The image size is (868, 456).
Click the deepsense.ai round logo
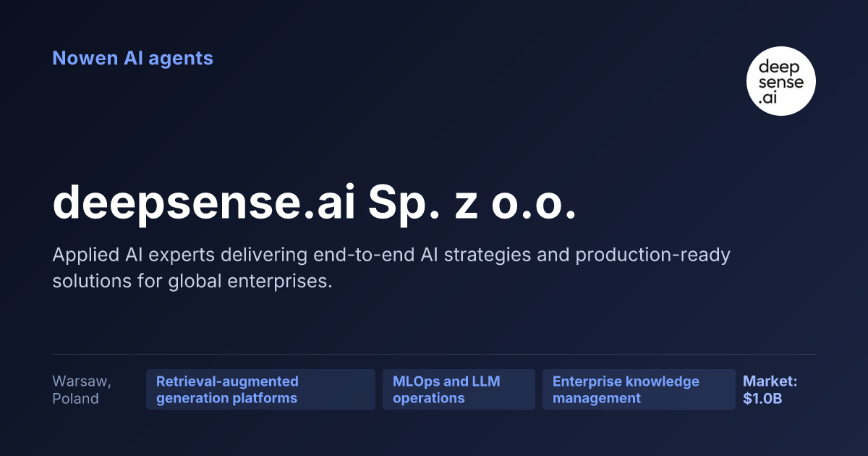(781, 81)
